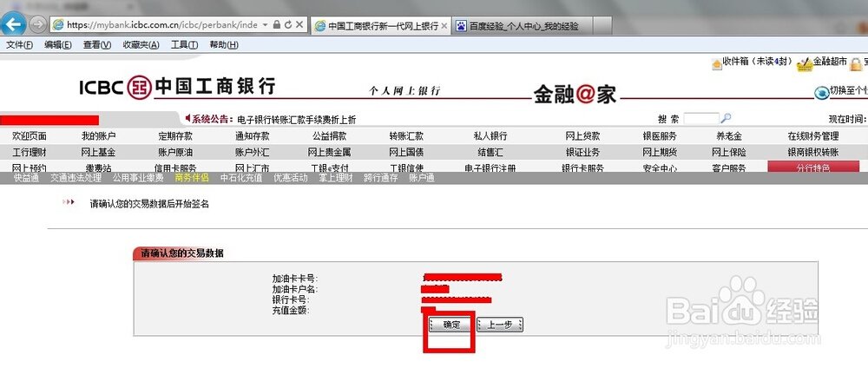Open 我的账户 navigation item
The width and height of the screenshot is (868, 368).
[99, 135]
